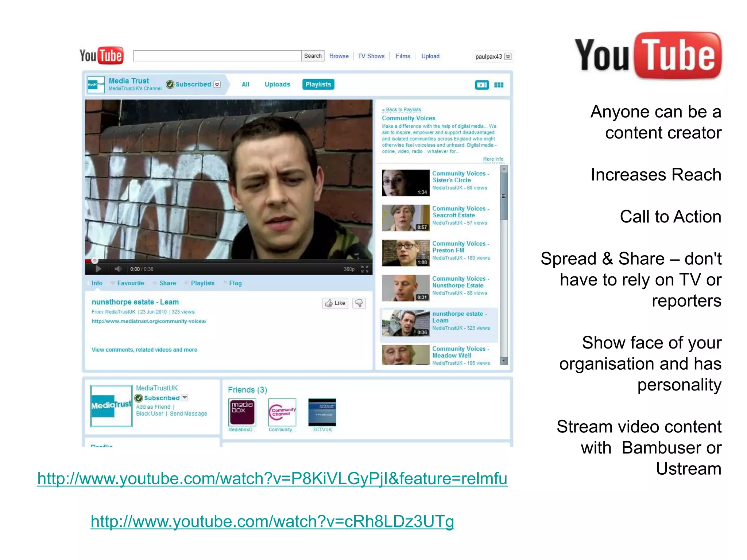Open fullscreen mode in the video player

point(365,269)
